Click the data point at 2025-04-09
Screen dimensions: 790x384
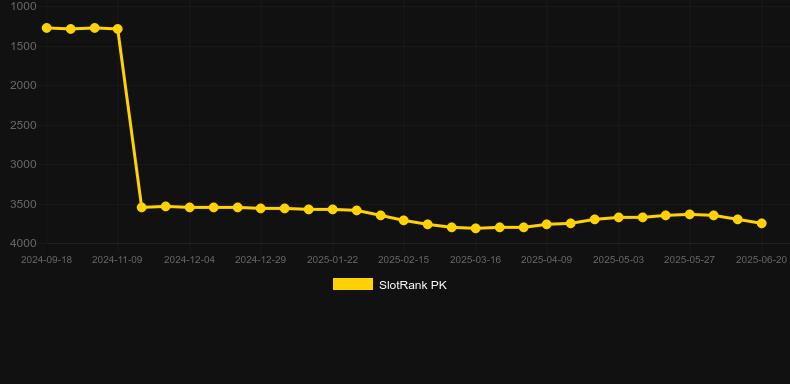(x=547, y=224)
